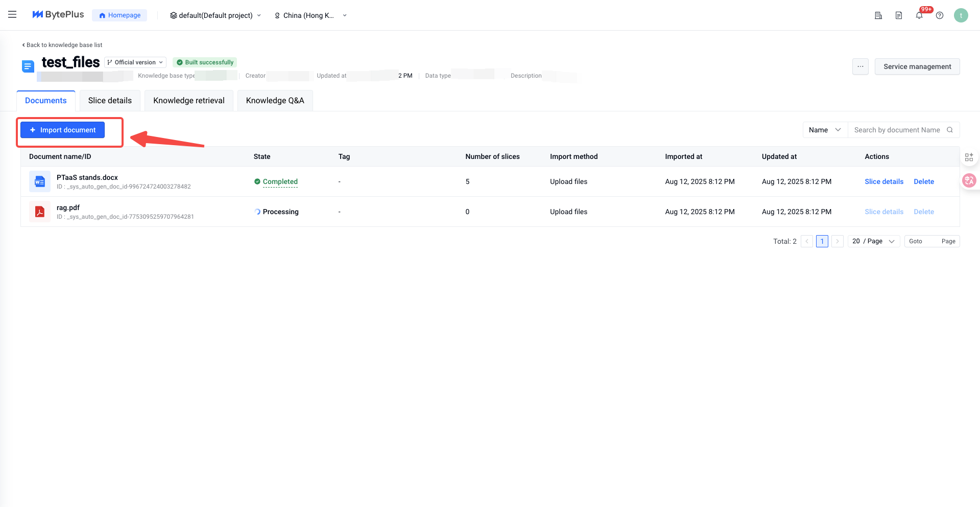Expand the Official version dropdown
The image size is (980, 507).
pyautogui.click(x=135, y=62)
